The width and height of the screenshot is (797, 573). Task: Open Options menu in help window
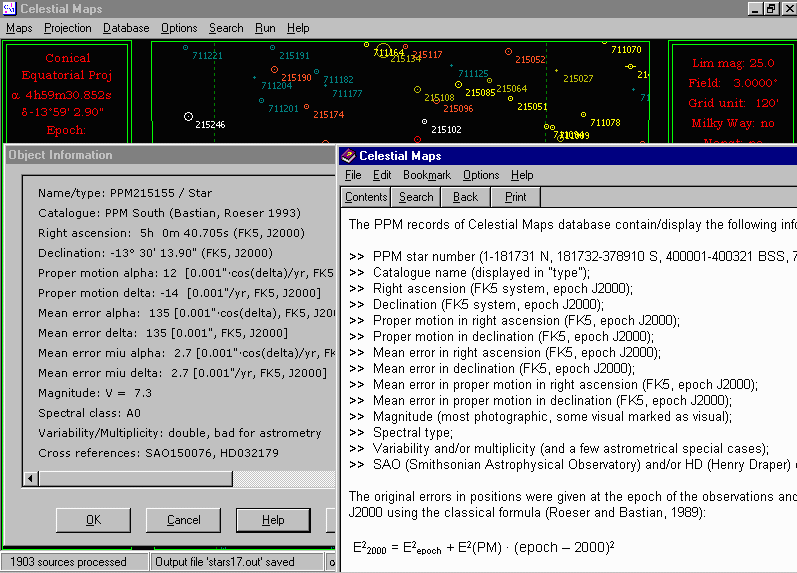point(481,175)
